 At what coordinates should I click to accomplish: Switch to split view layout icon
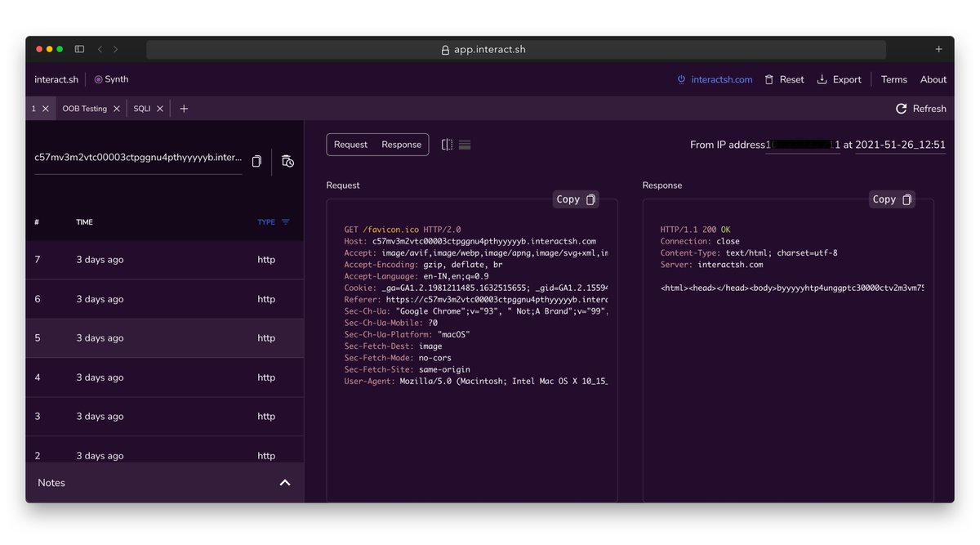pos(447,144)
